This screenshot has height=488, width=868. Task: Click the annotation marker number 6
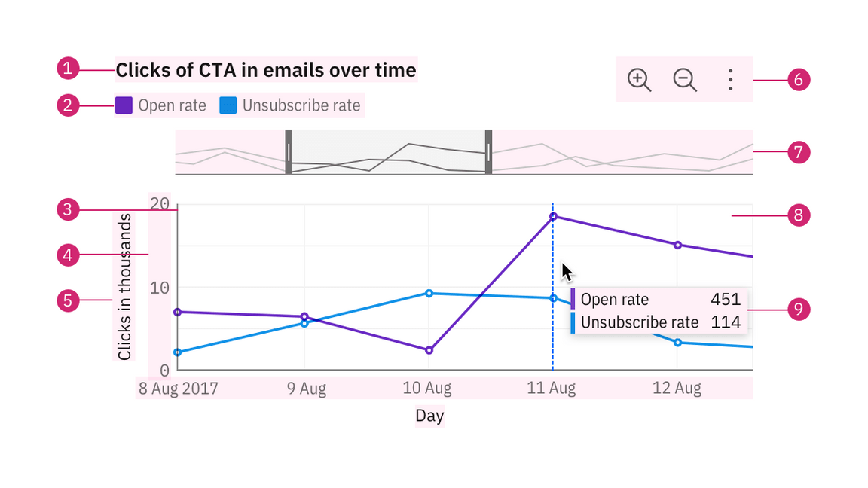pos(799,79)
